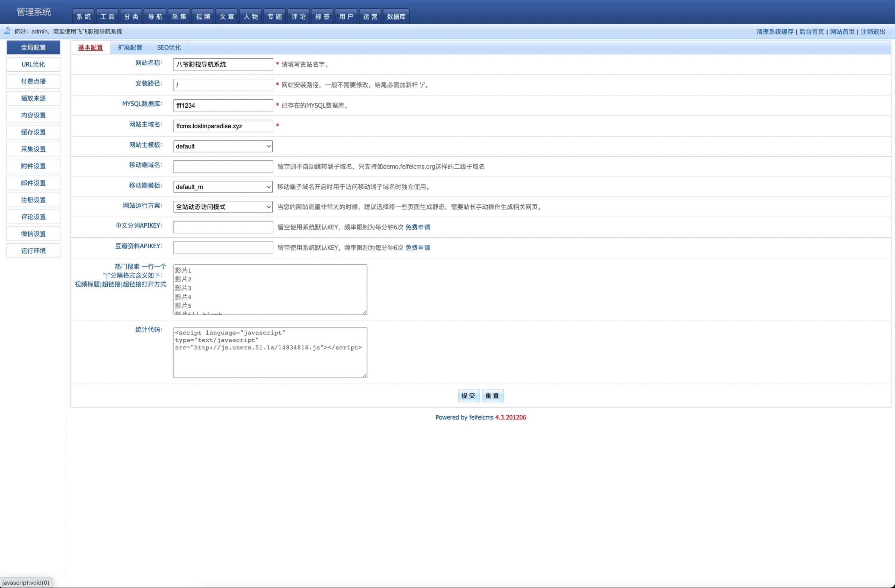Click the 网站名称 input field
This screenshot has height=588, width=895.
tap(222, 64)
